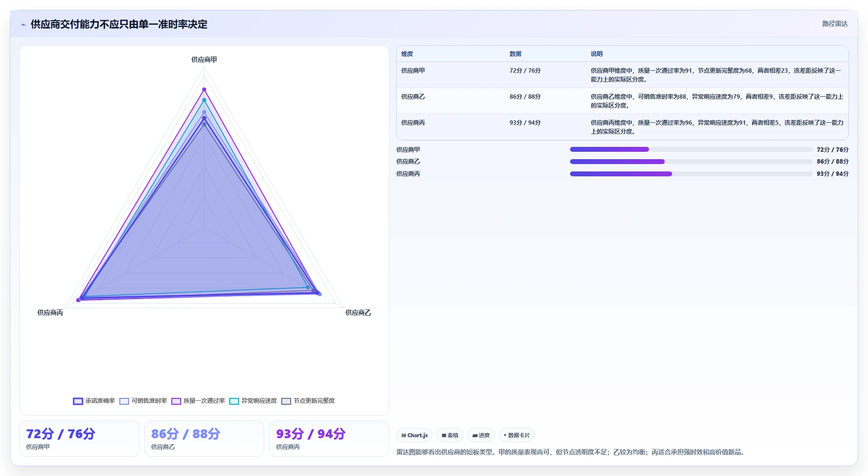868x476 pixels.
Task: Click the 路径雷达 label in header
Action: (835, 24)
